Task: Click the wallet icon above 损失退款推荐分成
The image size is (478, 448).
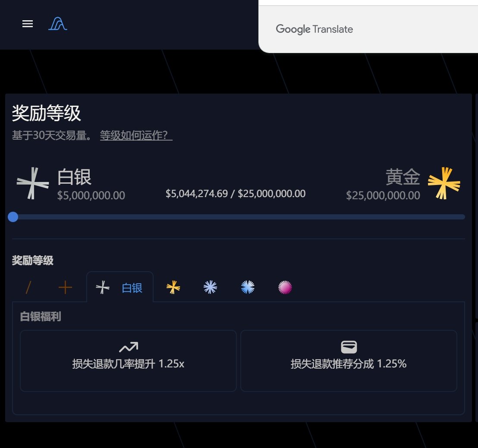Action: point(349,346)
